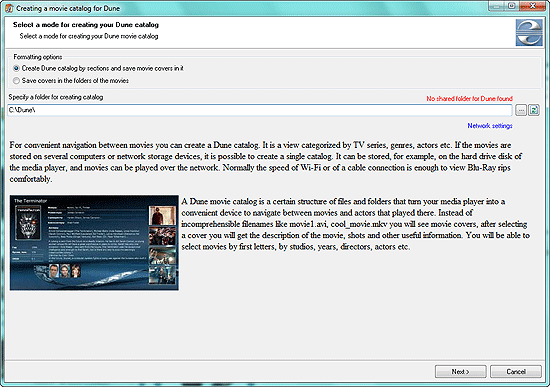Click 'Select a mode for creating your Dune catalog' heading
Viewport: 550px width, 387px height.
[x=86, y=25]
